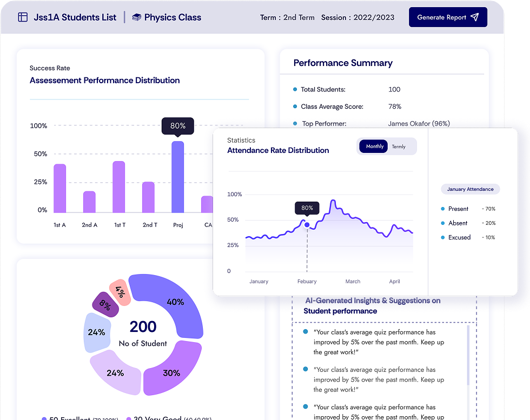The height and width of the screenshot is (420, 530).
Task: Open the January Attendance selector pill
Action: click(x=470, y=189)
